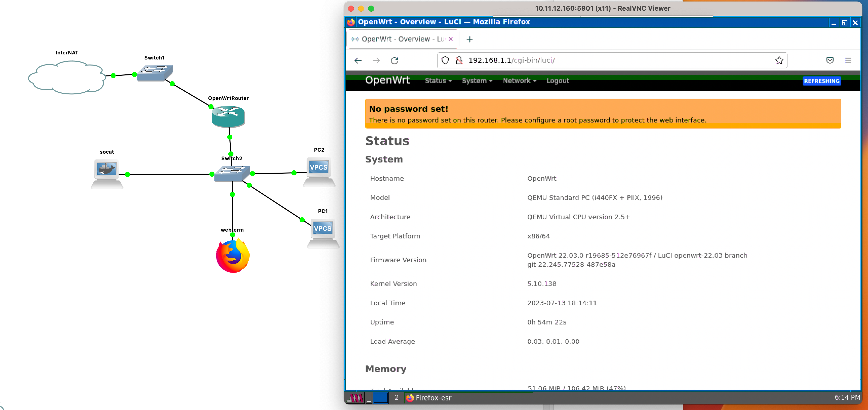Select the OpenWrtRouter node in the topology

point(228,116)
